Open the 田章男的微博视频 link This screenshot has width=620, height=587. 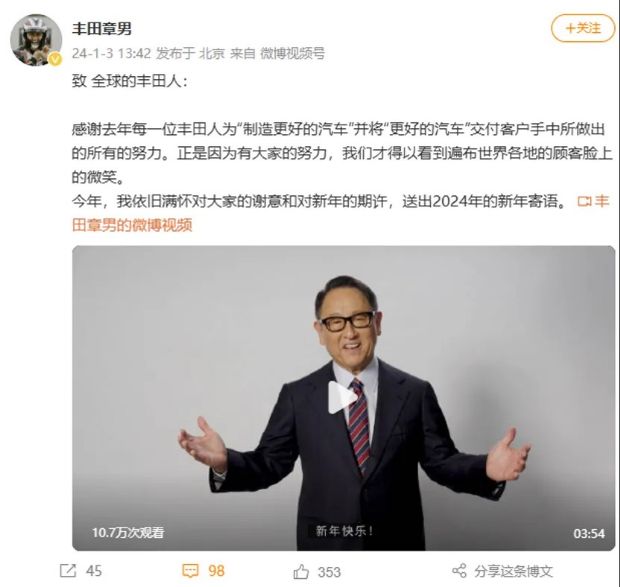coord(132,225)
